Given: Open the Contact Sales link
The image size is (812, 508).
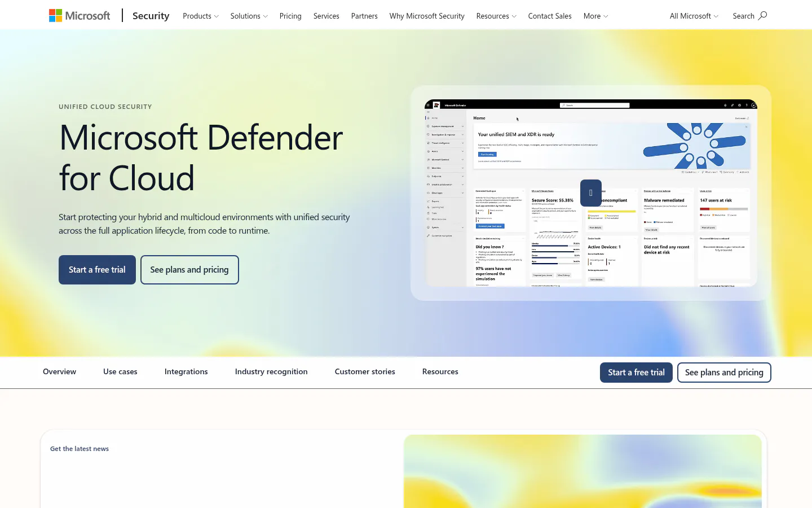Looking at the screenshot, I should [x=550, y=16].
